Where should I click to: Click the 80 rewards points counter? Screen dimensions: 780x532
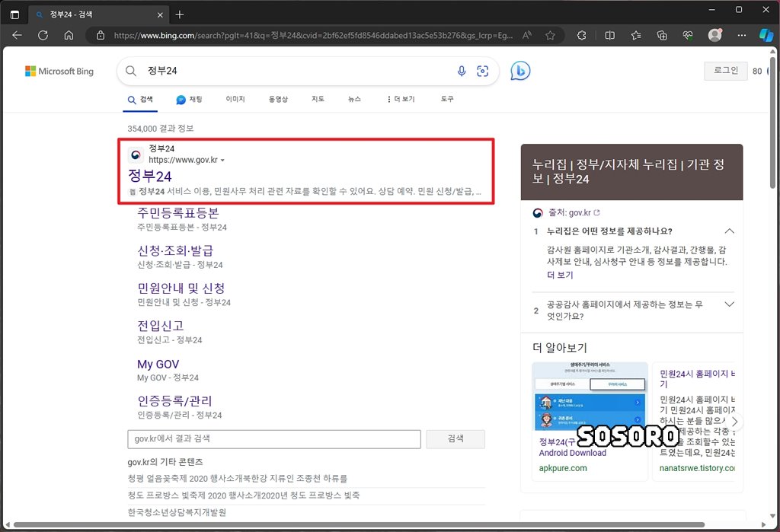point(757,71)
